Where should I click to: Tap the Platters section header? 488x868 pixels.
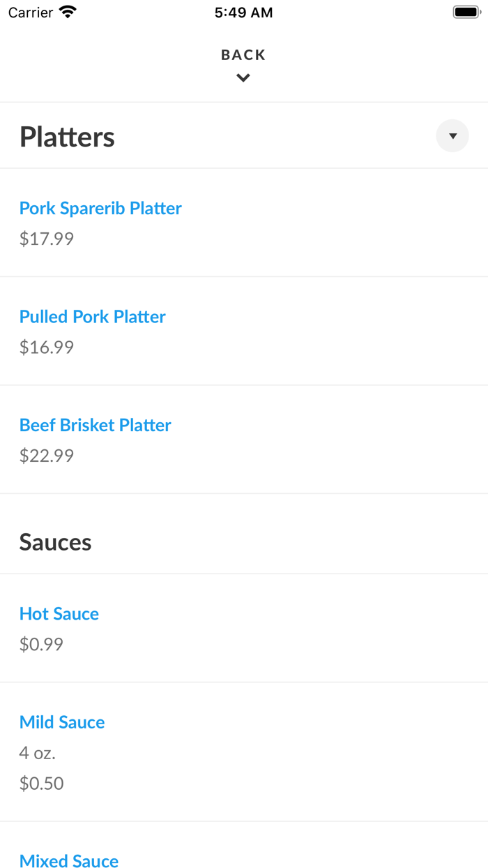tap(67, 136)
